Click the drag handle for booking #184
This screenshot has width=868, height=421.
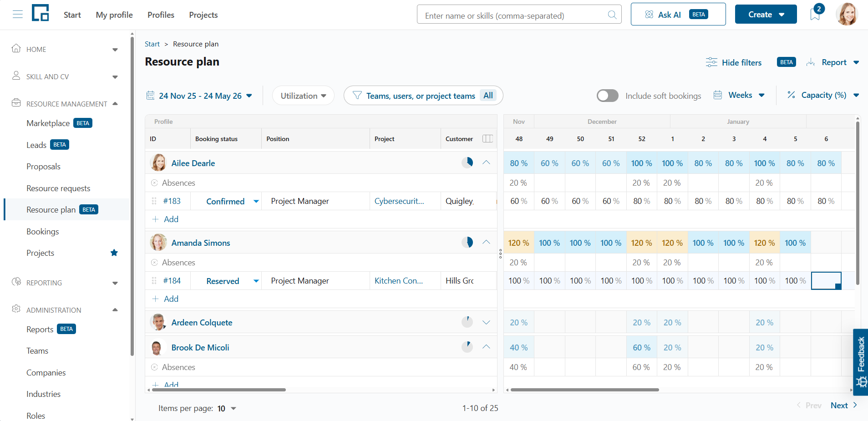tap(154, 281)
